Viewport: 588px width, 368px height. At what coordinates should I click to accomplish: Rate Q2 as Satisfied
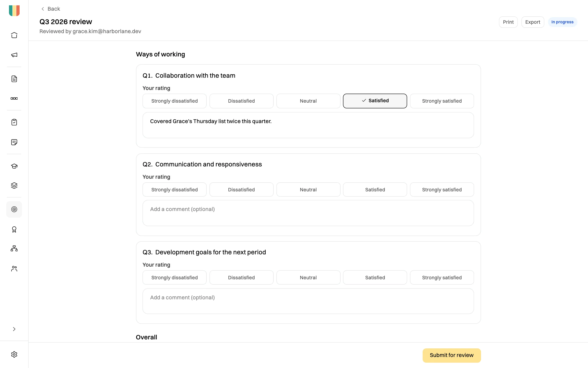[x=375, y=190]
